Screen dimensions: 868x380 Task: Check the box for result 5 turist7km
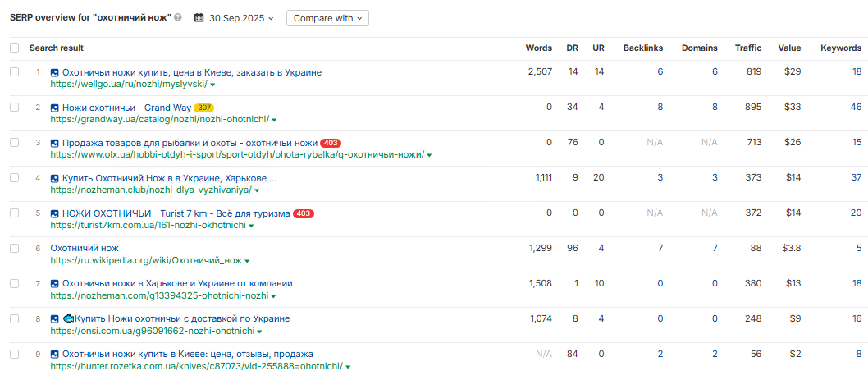click(x=15, y=214)
